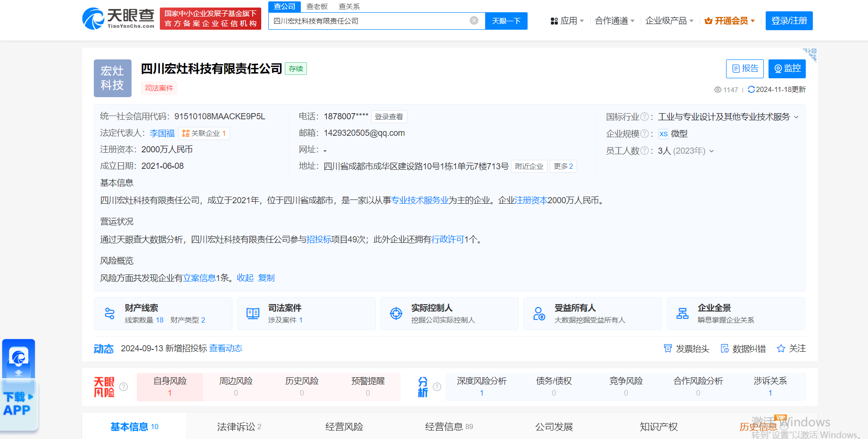The height and width of the screenshot is (439, 868).
Task: Click the XS size badge
Action: 663,134
